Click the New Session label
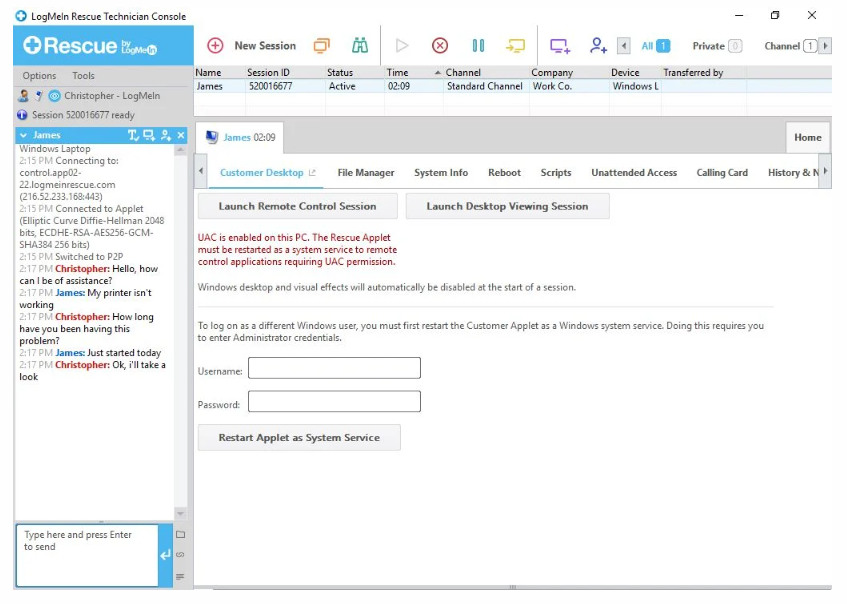The image size is (847, 604). (265, 46)
